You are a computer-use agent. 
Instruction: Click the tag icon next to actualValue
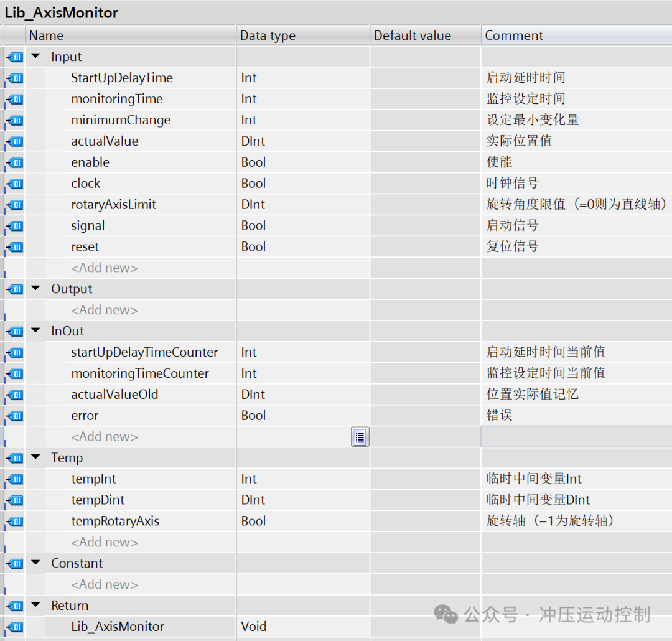[14, 142]
